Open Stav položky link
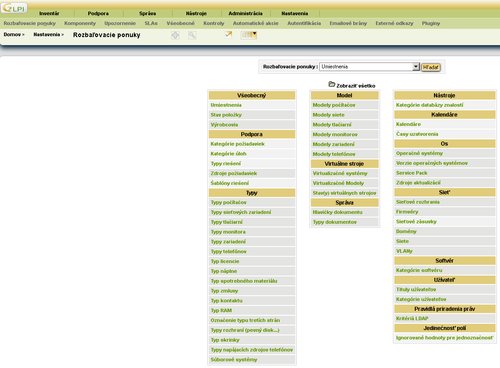The height and width of the screenshot is (368, 500). (226, 115)
